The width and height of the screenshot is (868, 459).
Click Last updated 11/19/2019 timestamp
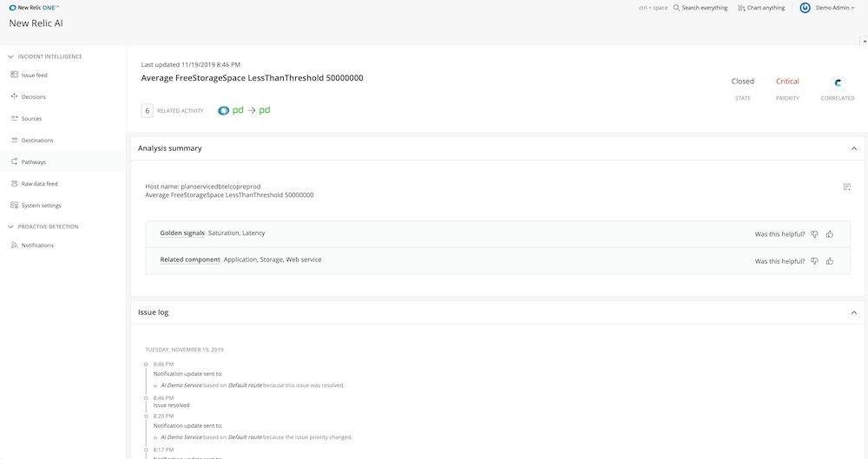pyautogui.click(x=190, y=65)
